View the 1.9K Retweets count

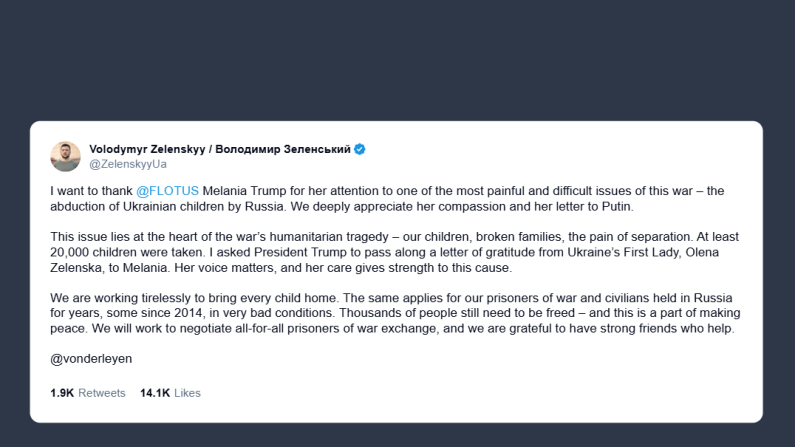click(87, 393)
